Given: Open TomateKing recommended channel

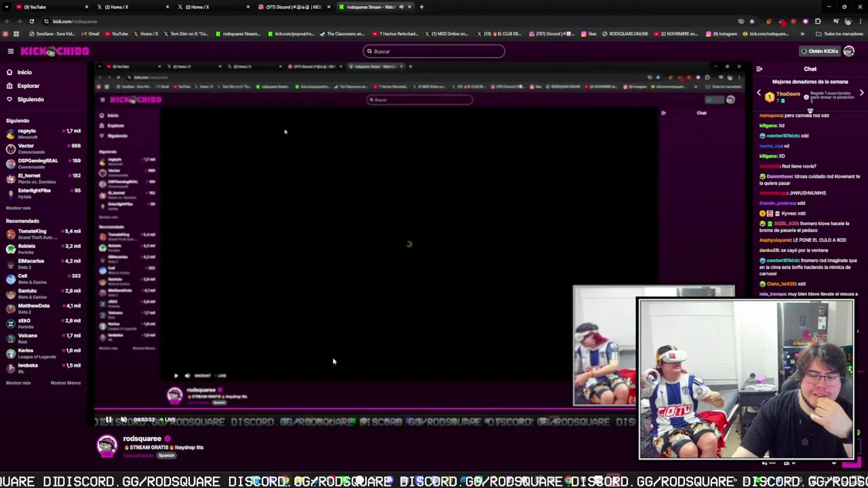Looking at the screenshot, I should (x=43, y=234).
